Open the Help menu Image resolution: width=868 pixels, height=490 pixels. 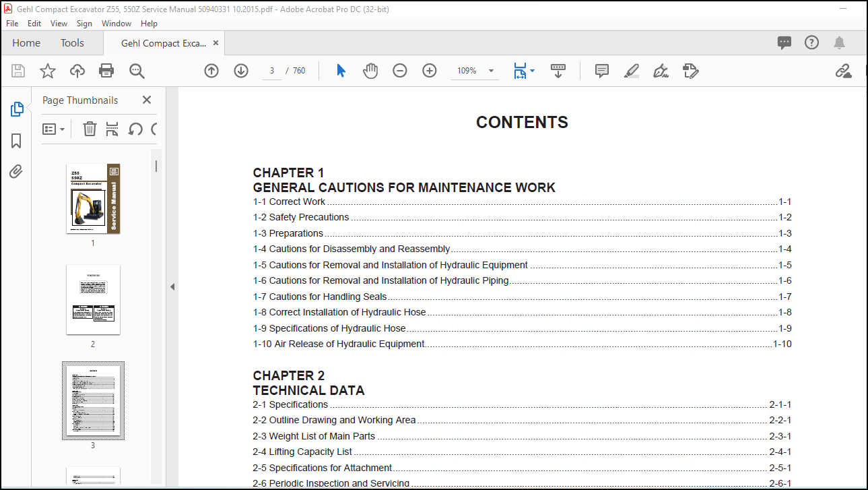coord(149,23)
